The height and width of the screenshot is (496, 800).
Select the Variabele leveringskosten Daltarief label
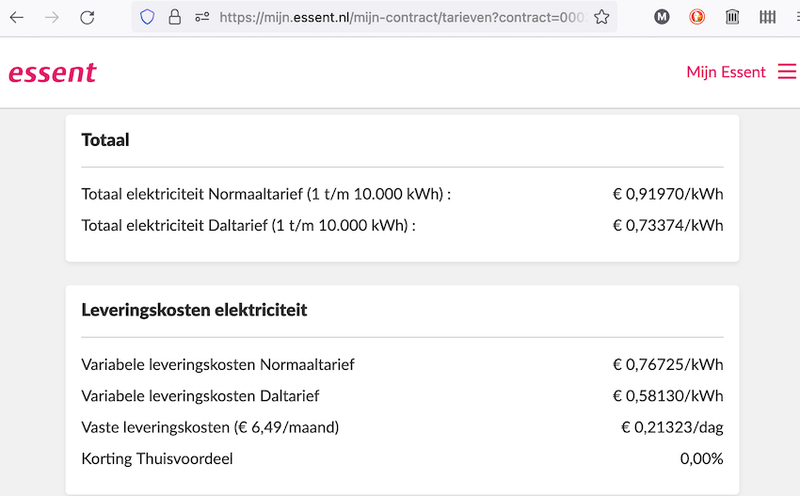(200, 395)
